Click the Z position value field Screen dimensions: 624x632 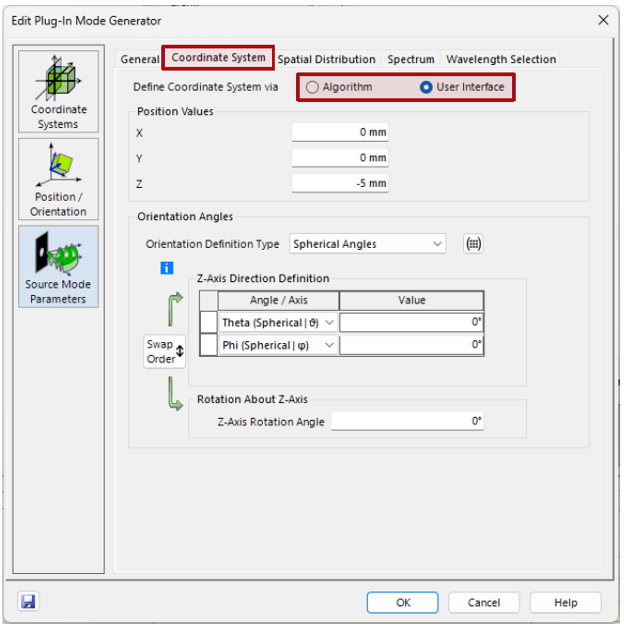(x=340, y=183)
